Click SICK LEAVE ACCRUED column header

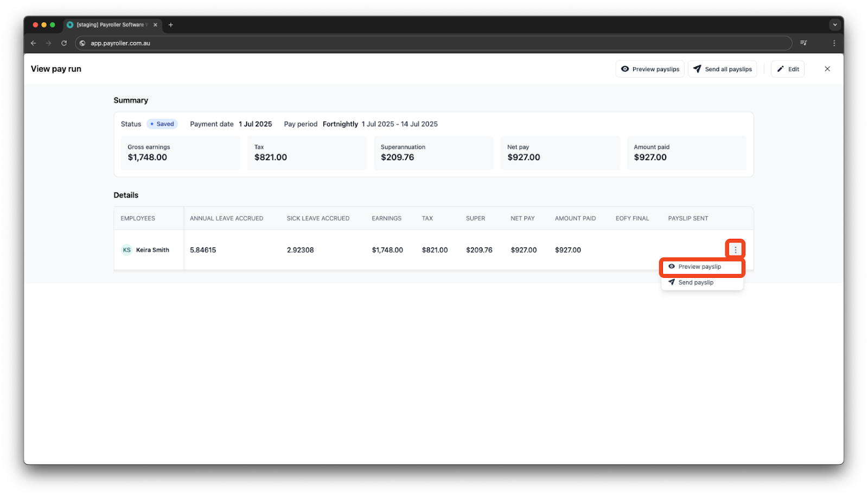point(318,219)
